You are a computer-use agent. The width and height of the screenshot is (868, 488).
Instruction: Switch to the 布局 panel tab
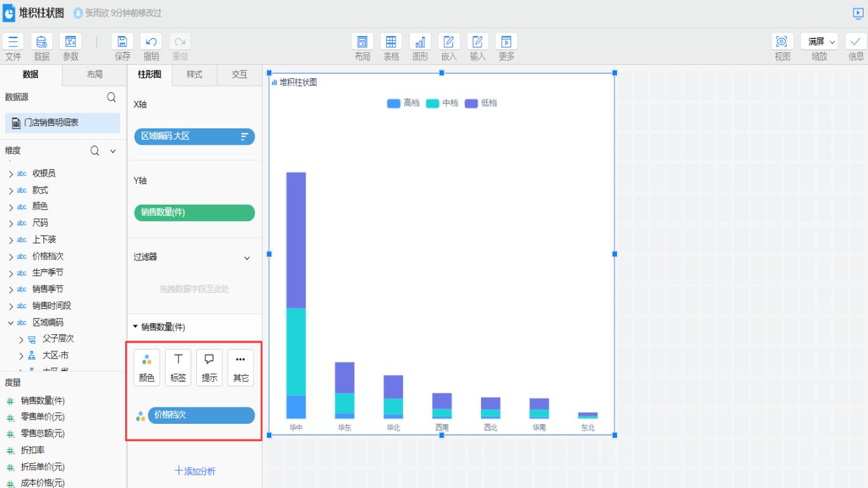[95, 74]
